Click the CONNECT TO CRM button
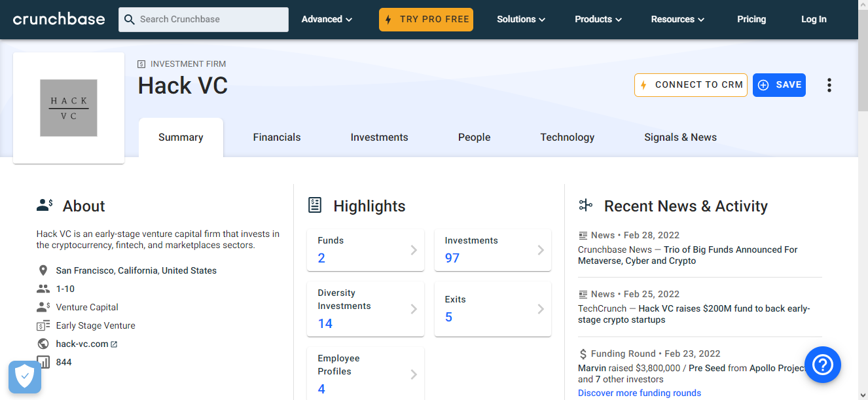Image resolution: width=868 pixels, height=400 pixels. [x=691, y=85]
